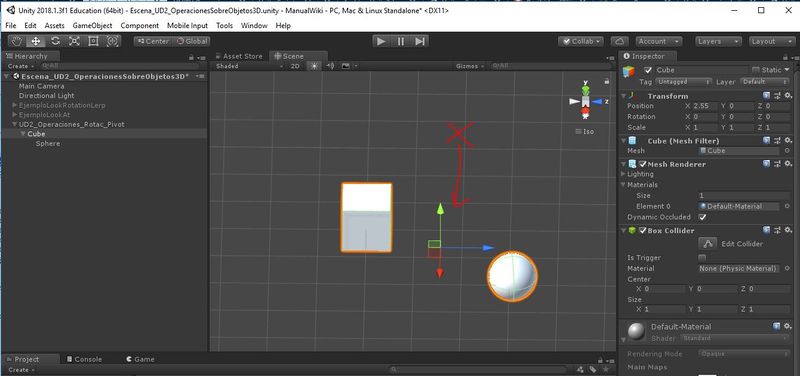The image size is (800, 376).
Task: Toggle Global handle rotation button
Action: (192, 41)
